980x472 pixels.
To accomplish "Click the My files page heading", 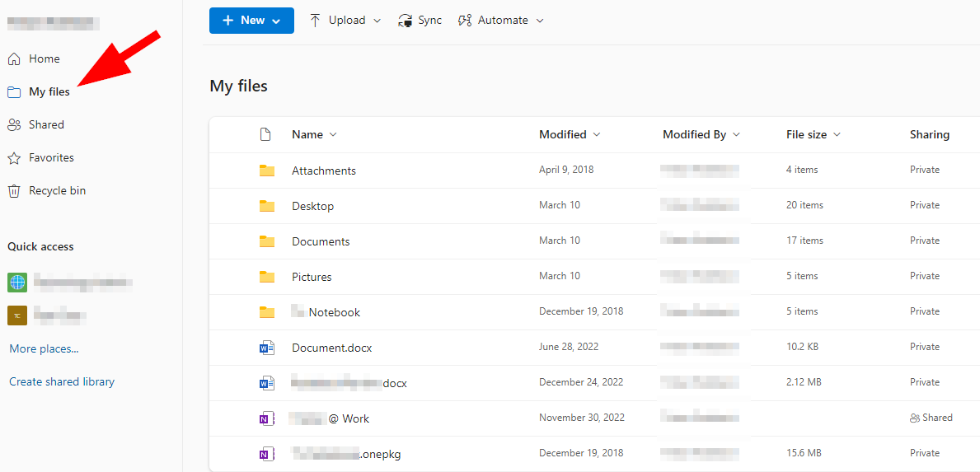I will [239, 86].
